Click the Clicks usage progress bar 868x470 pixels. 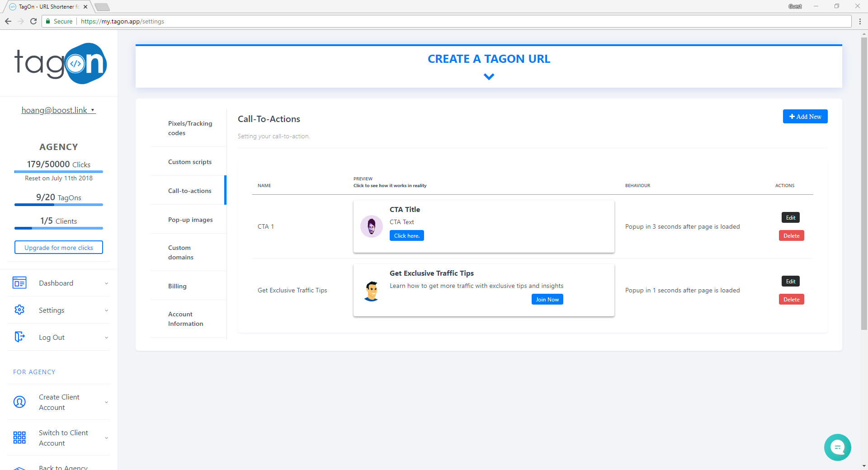tap(59, 172)
